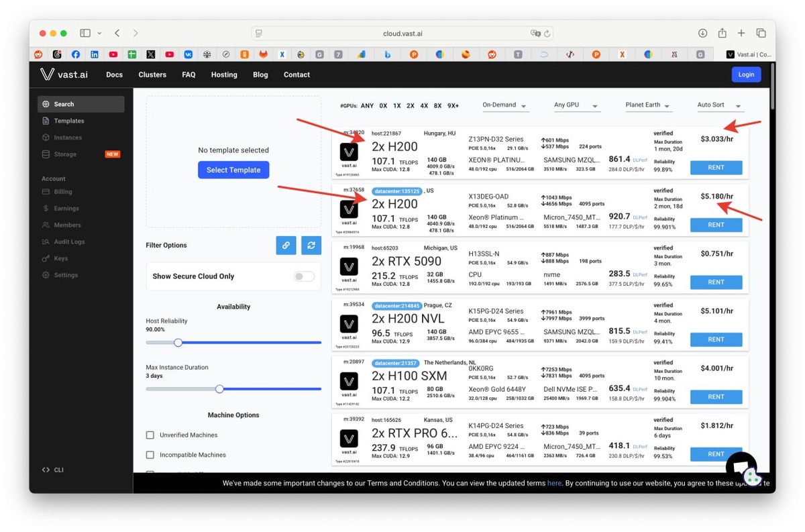This screenshot has height=532, width=805.
Task: Rent the $5.180/hr 2x H200 machine
Action: (716, 225)
